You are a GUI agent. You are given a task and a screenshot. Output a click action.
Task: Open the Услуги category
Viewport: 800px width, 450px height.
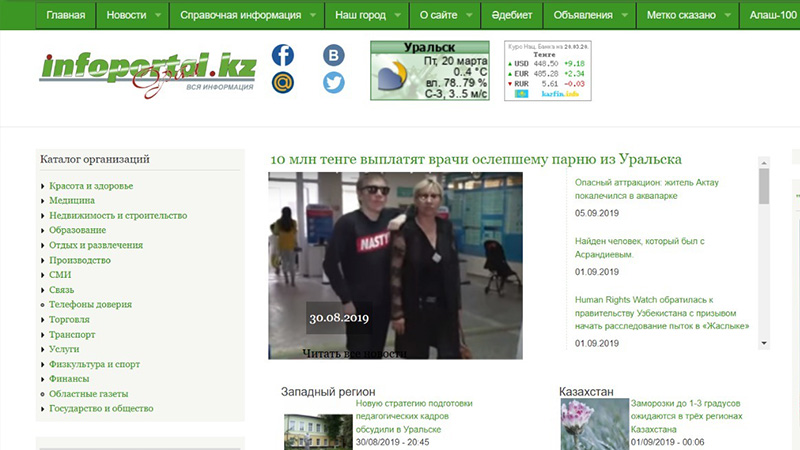[x=64, y=349]
